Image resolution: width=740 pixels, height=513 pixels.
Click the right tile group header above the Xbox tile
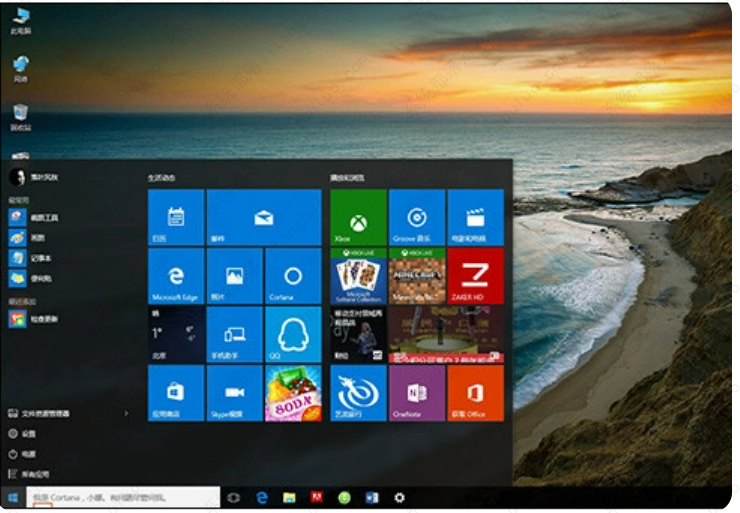[347, 178]
